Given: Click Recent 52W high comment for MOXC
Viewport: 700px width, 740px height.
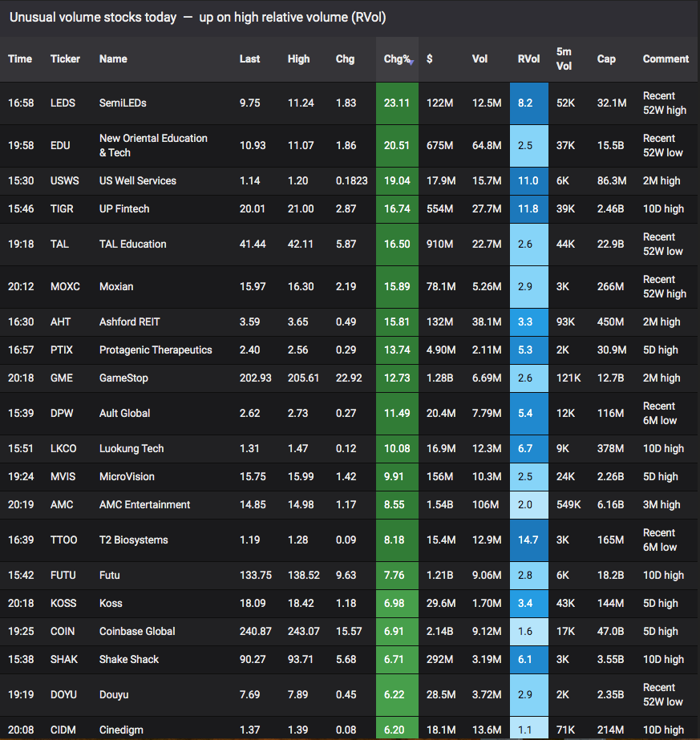Looking at the screenshot, I should click(665, 286).
